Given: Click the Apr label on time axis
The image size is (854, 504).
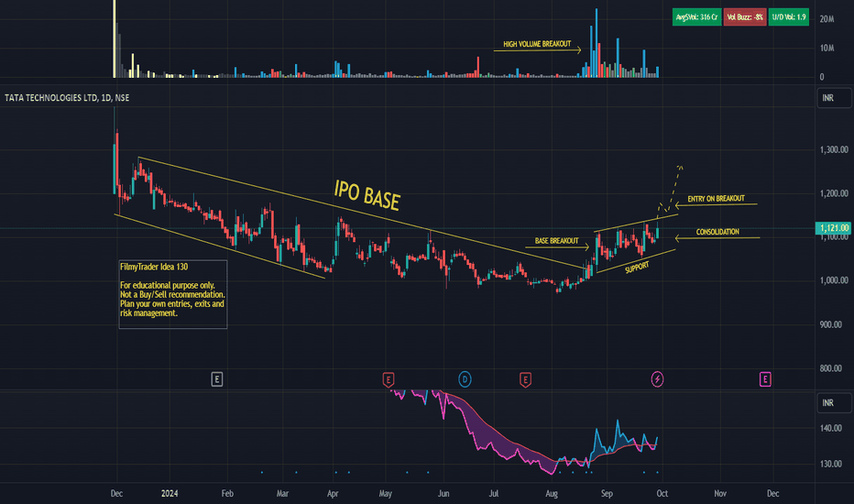Looking at the screenshot, I should (x=333, y=494).
